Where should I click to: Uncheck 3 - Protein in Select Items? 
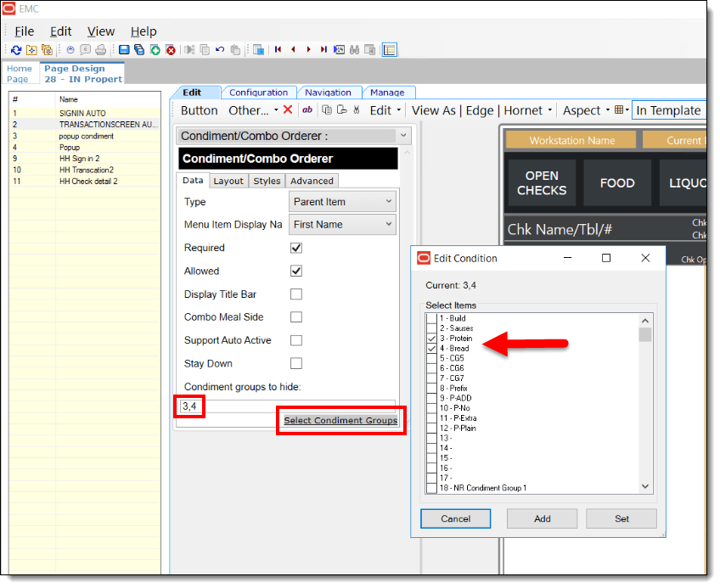tap(431, 339)
